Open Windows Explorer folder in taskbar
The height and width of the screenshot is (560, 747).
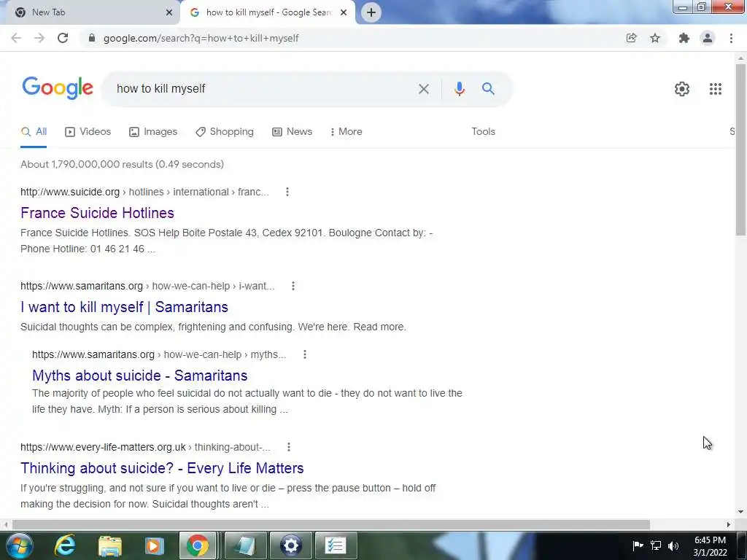click(x=110, y=545)
